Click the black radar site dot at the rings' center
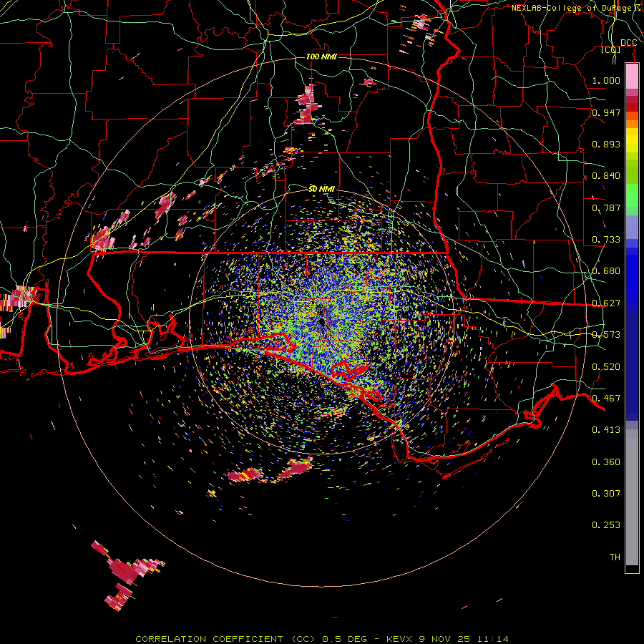 tap(321, 321)
